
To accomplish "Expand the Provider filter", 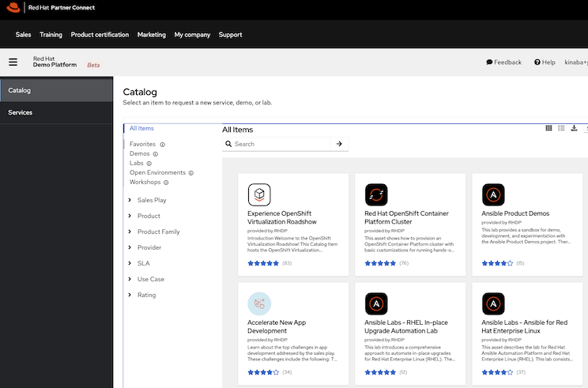I will [x=145, y=247].
